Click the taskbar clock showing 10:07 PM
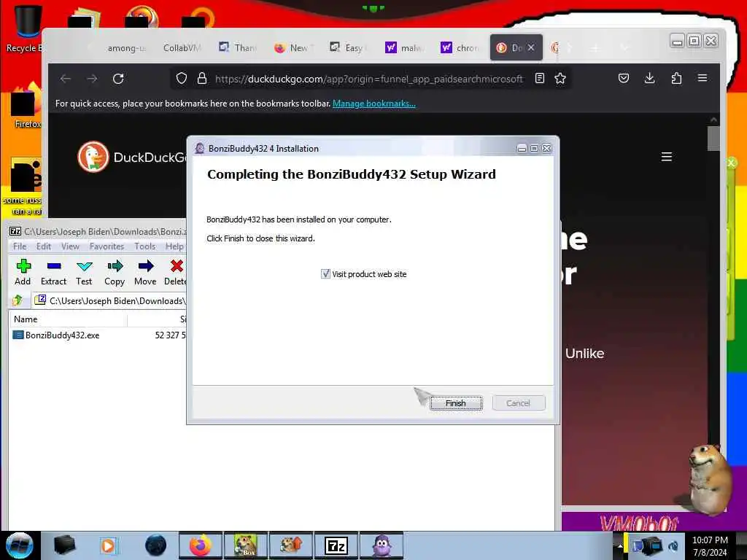Viewport: 747px width, 560px height. pos(710,546)
